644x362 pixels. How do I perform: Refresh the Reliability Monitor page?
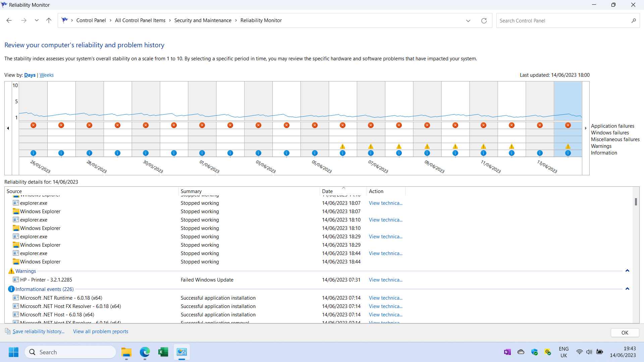click(484, 21)
